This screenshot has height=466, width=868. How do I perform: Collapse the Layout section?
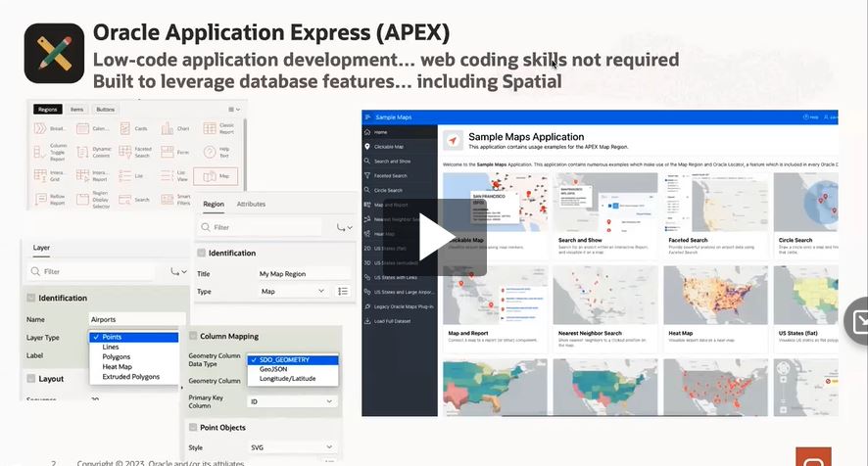point(31,379)
